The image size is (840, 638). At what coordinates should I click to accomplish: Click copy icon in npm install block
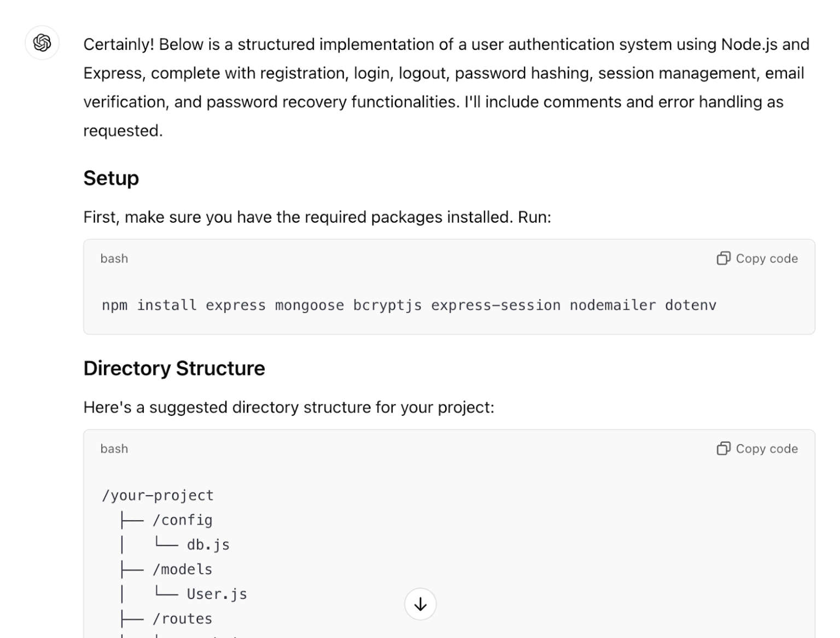(723, 258)
